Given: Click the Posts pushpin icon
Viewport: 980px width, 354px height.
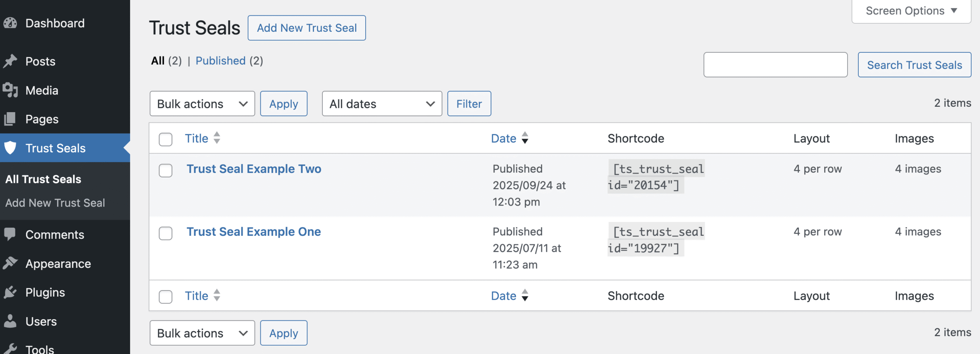Looking at the screenshot, I should click(x=10, y=61).
